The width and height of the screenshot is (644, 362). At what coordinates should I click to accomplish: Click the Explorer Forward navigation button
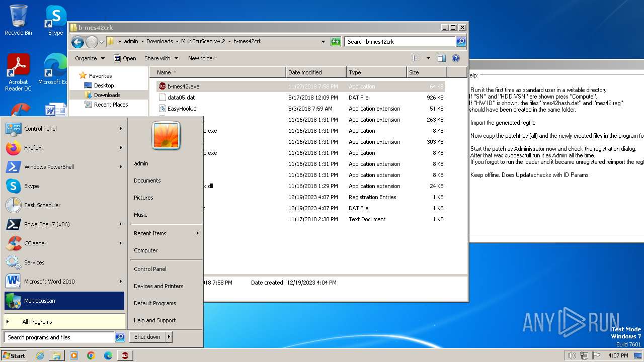[x=92, y=42]
